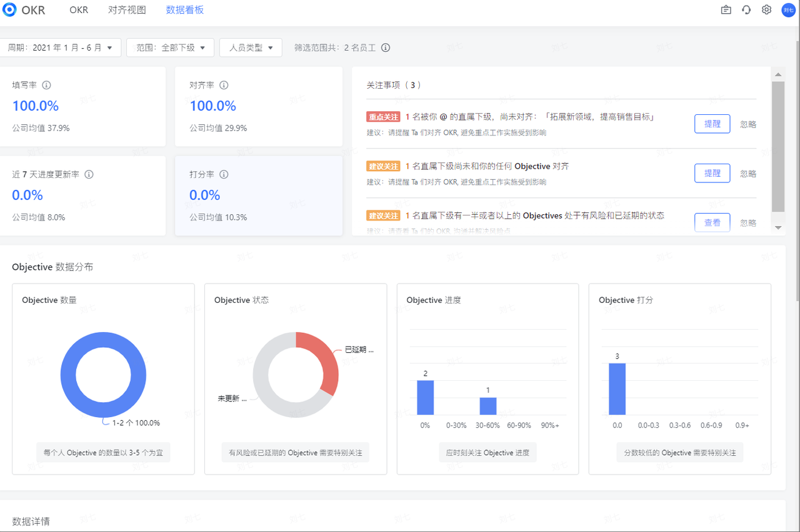The width and height of the screenshot is (800, 532).
Task: Show info icon next to 近 7 天进度更新率
Action: point(89,174)
